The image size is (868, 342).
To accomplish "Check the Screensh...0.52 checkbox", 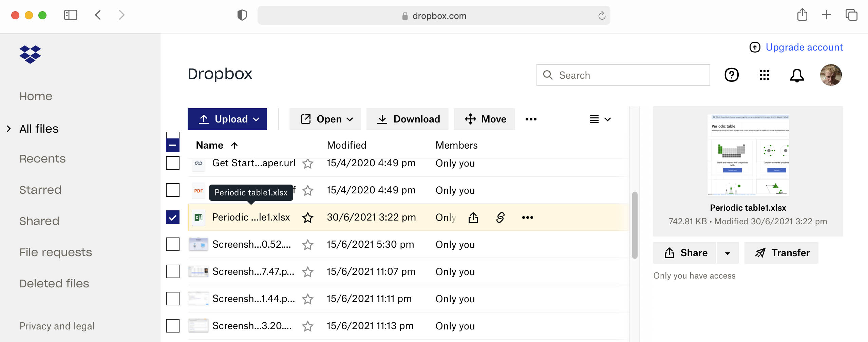I will click(x=173, y=244).
